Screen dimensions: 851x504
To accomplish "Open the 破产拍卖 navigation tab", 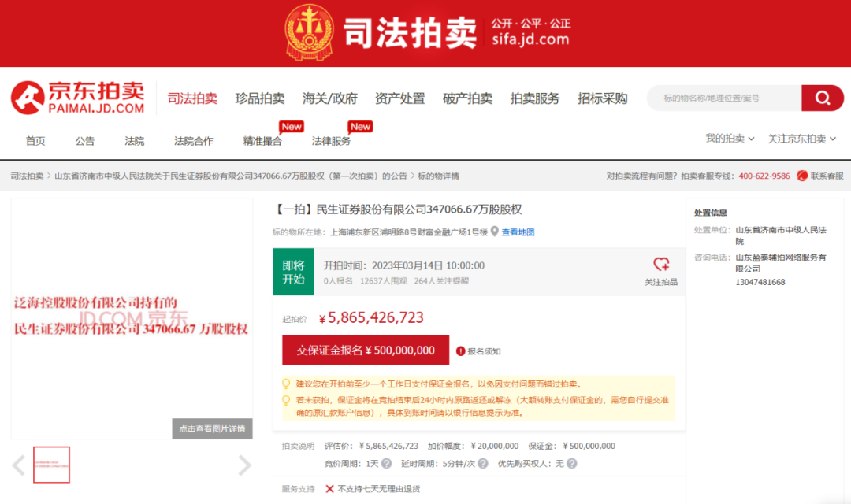I will [467, 98].
